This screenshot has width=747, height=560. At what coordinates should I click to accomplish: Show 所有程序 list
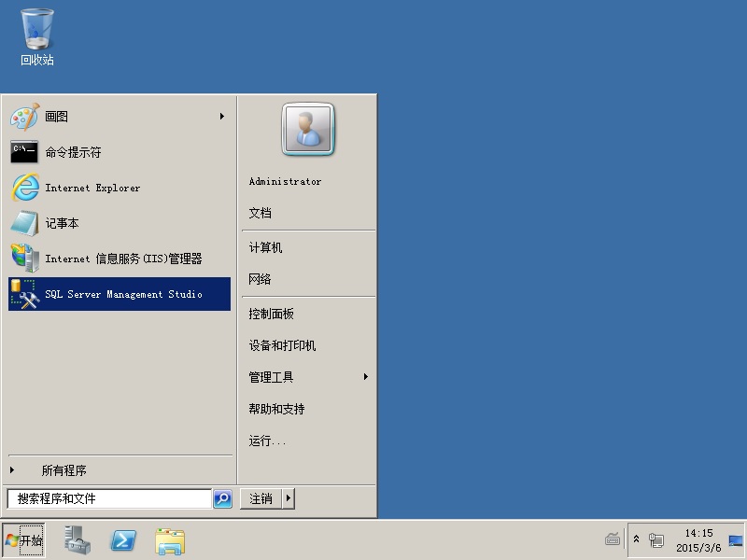[x=63, y=471]
